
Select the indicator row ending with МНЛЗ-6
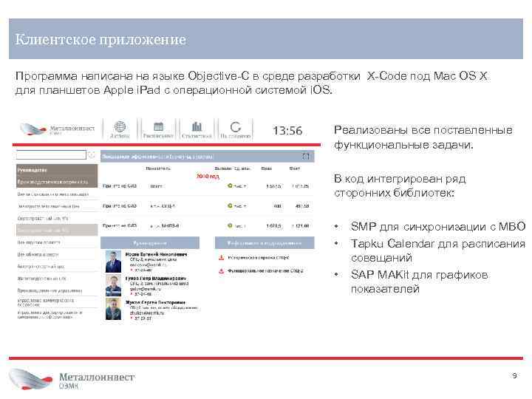click(207, 226)
